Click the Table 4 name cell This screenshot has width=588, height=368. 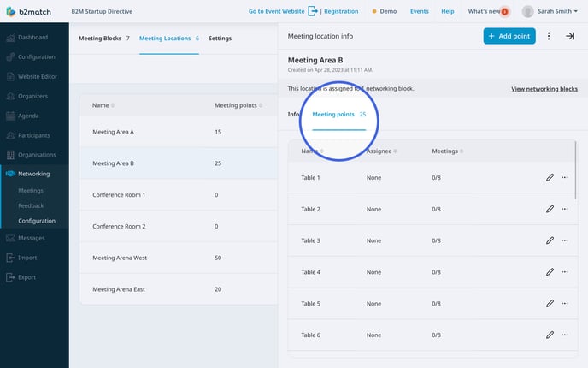[310, 272]
